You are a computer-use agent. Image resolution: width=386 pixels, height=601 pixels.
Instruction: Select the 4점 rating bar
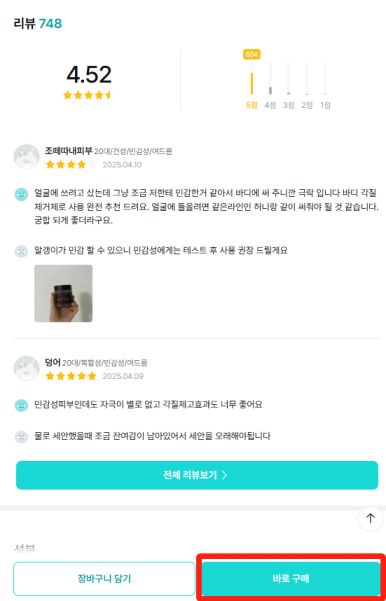pyautogui.click(x=270, y=78)
